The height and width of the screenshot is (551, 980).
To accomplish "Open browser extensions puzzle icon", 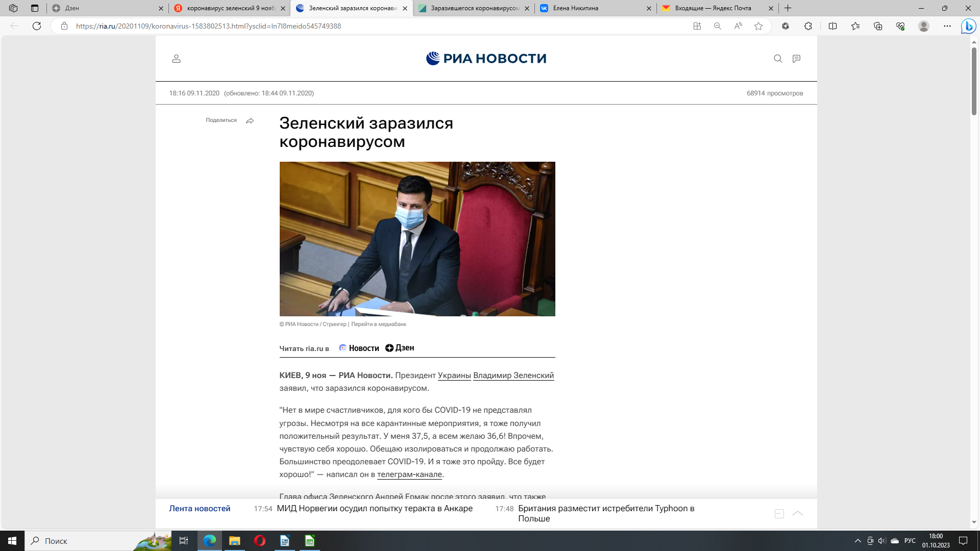I will pyautogui.click(x=808, y=26).
